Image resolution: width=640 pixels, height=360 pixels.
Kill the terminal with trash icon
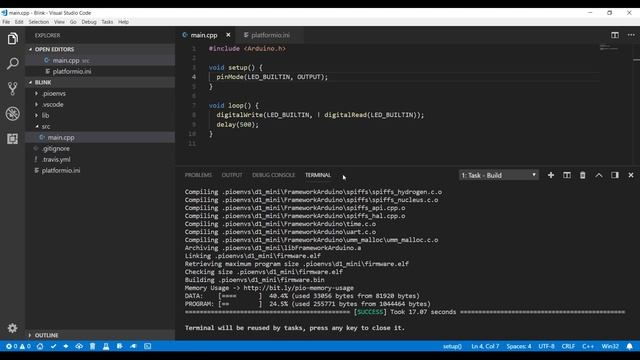[582, 175]
